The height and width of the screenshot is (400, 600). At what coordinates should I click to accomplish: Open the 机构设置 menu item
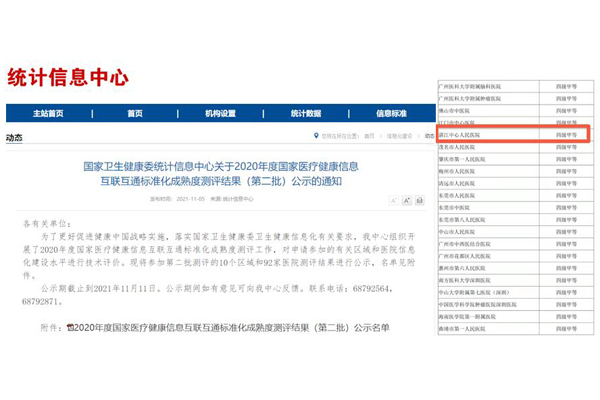pyautogui.click(x=220, y=113)
